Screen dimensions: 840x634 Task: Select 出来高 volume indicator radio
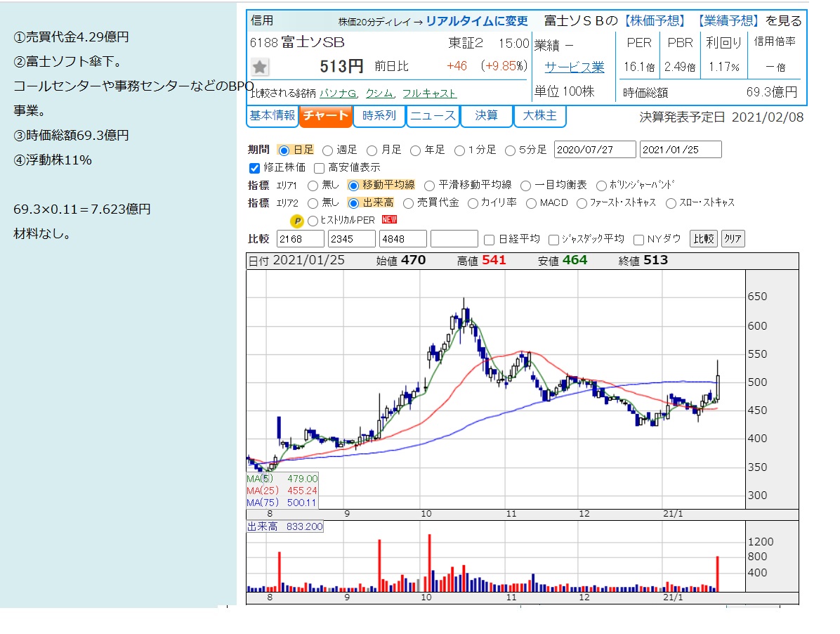click(x=353, y=204)
